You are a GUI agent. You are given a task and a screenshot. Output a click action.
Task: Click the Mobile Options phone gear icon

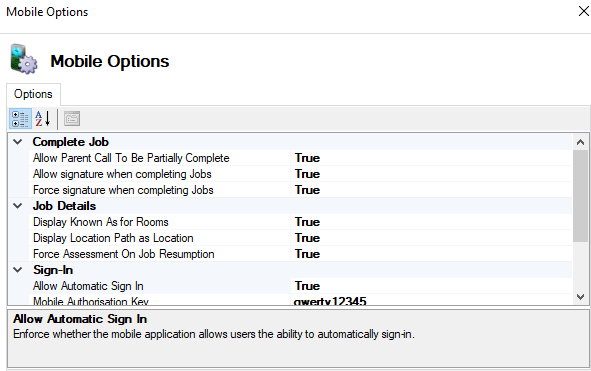coord(23,59)
